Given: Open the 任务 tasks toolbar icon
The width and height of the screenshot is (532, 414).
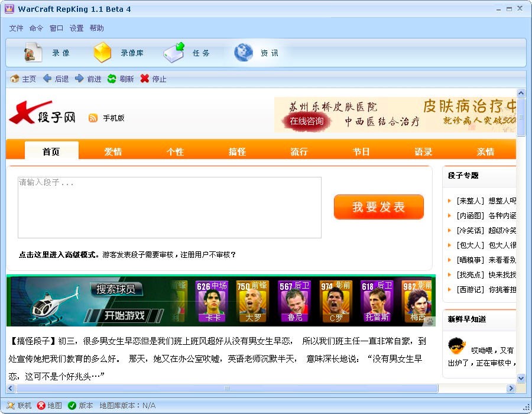Looking at the screenshot, I should point(174,52).
